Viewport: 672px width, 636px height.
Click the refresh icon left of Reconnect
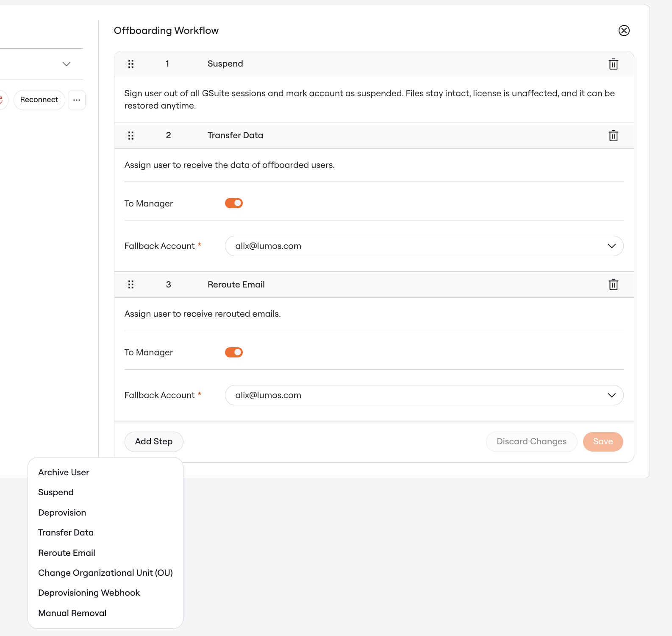pos(2,100)
